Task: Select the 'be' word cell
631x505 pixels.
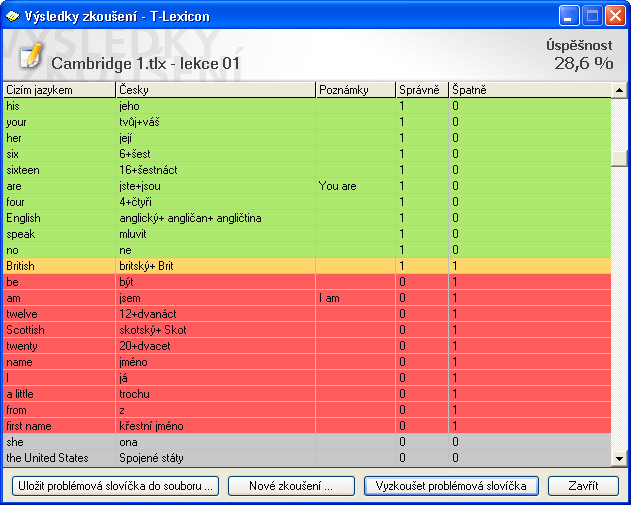Action: (x=60, y=282)
